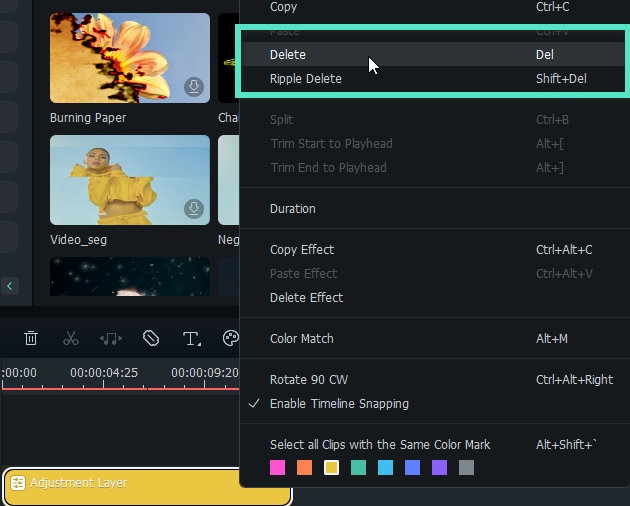Click the marker tag icon
This screenshot has height=506, width=630.
[151, 338]
